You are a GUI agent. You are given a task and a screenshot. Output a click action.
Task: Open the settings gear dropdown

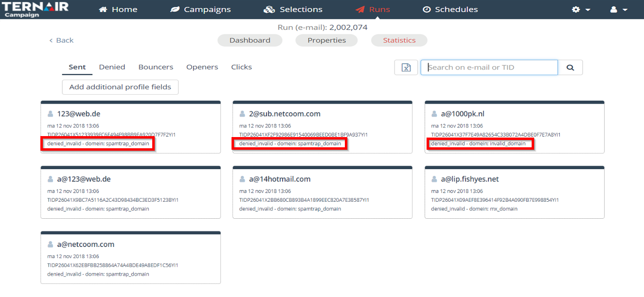pos(581,9)
